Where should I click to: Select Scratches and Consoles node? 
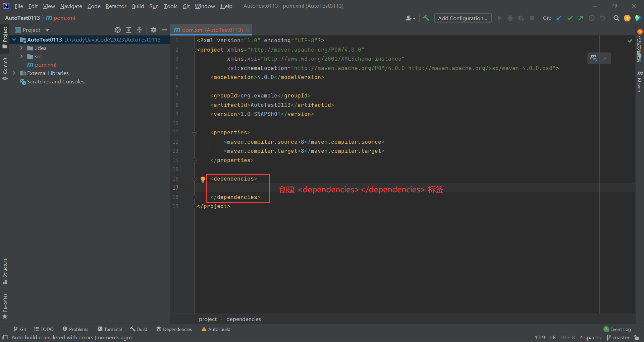(52, 82)
